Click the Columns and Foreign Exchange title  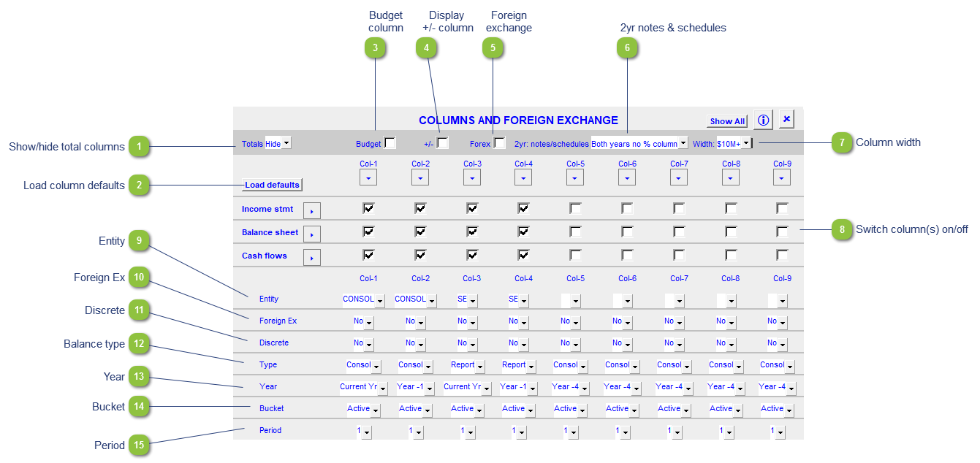[x=518, y=120]
